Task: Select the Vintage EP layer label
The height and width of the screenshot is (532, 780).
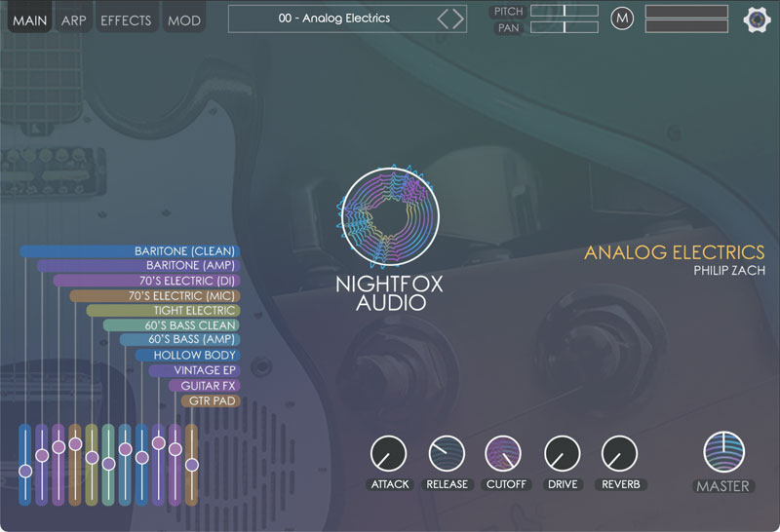Action: click(x=205, y=370)
